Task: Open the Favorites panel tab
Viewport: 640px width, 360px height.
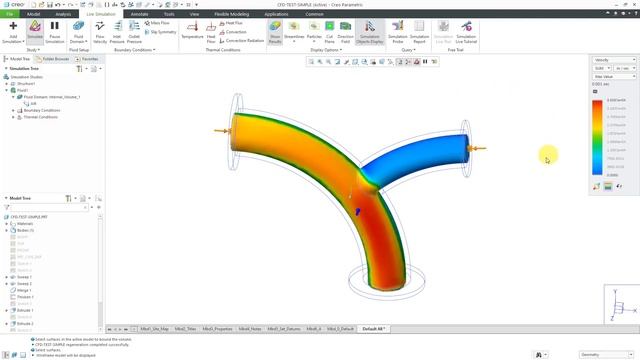Action: point(87,59)
